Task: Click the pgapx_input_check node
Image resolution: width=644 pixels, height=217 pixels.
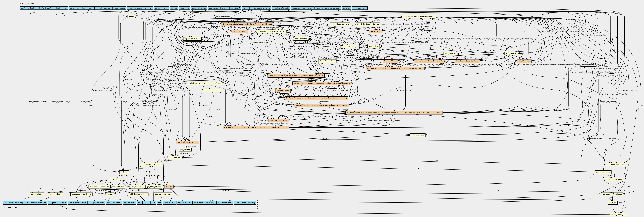Action: (x=192, y=39)
